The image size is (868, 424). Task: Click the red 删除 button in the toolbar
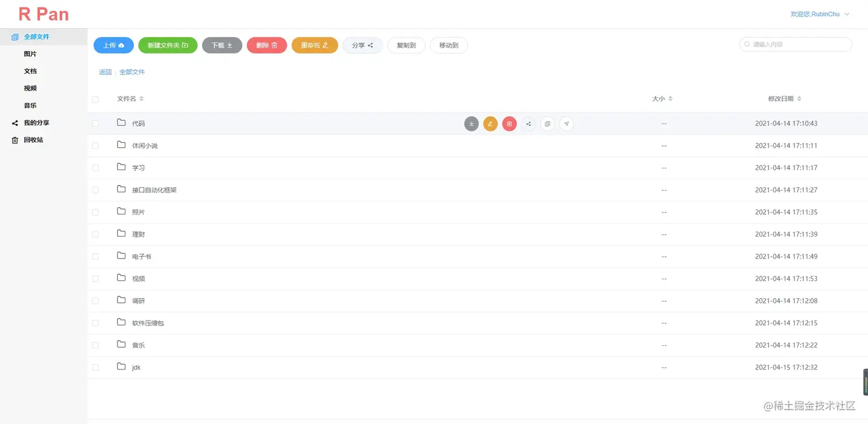click(x=267, y=45)
